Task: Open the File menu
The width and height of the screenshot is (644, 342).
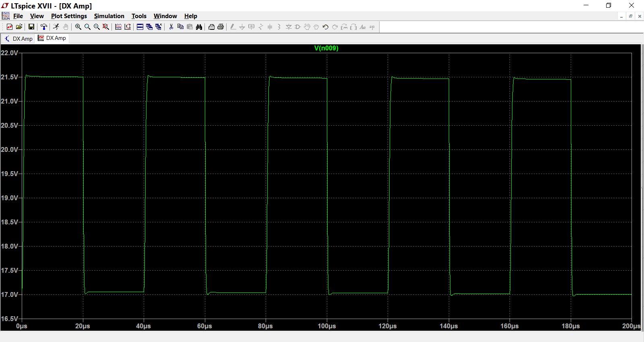Action: (x=18, y=16)
